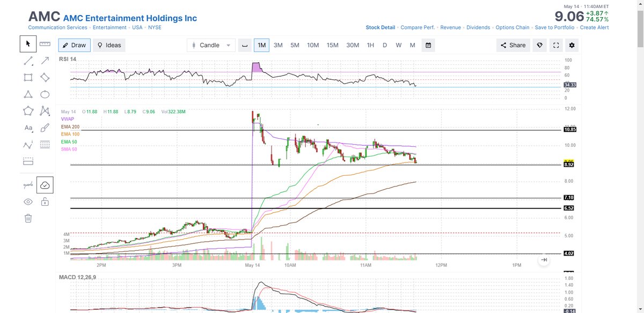Open the Dividends link
The width and height of the screenshot is (644, 313).
coord(478,27)
